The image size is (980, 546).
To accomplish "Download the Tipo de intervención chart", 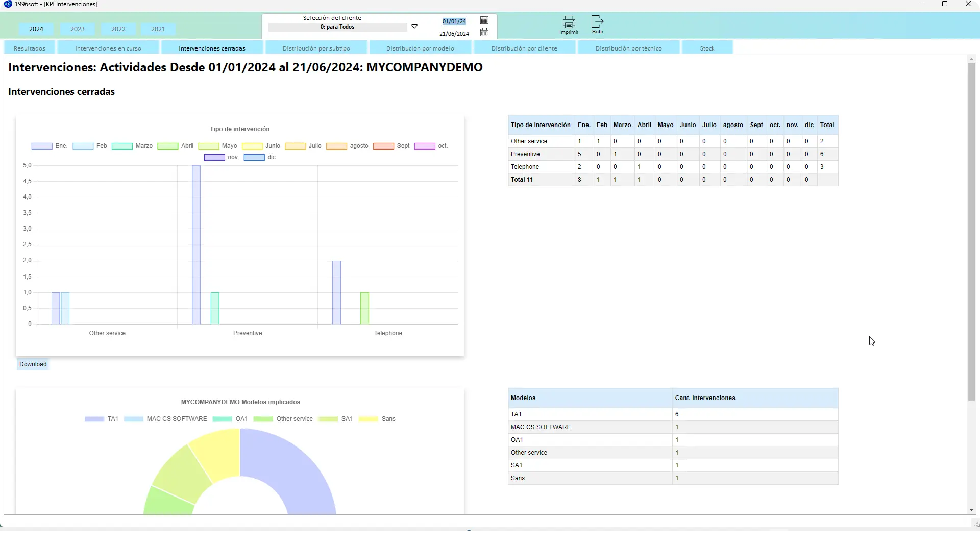I will [33, 364].
